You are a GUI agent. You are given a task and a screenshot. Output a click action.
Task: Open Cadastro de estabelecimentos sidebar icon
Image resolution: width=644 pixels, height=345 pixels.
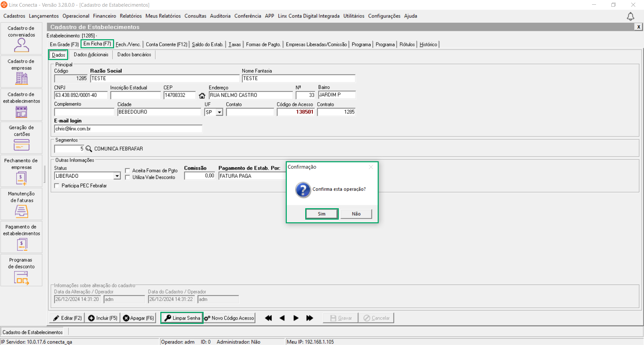[x=21, y=105]
